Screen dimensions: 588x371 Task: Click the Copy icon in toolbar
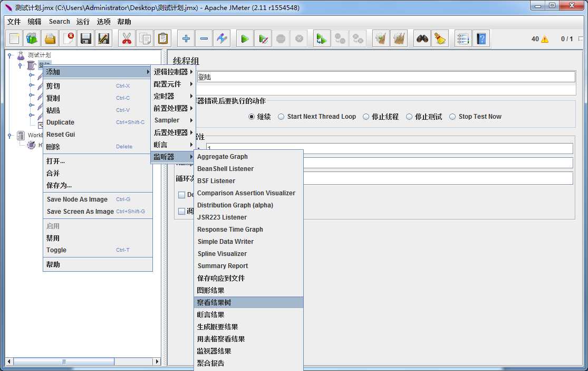point(144,39)
